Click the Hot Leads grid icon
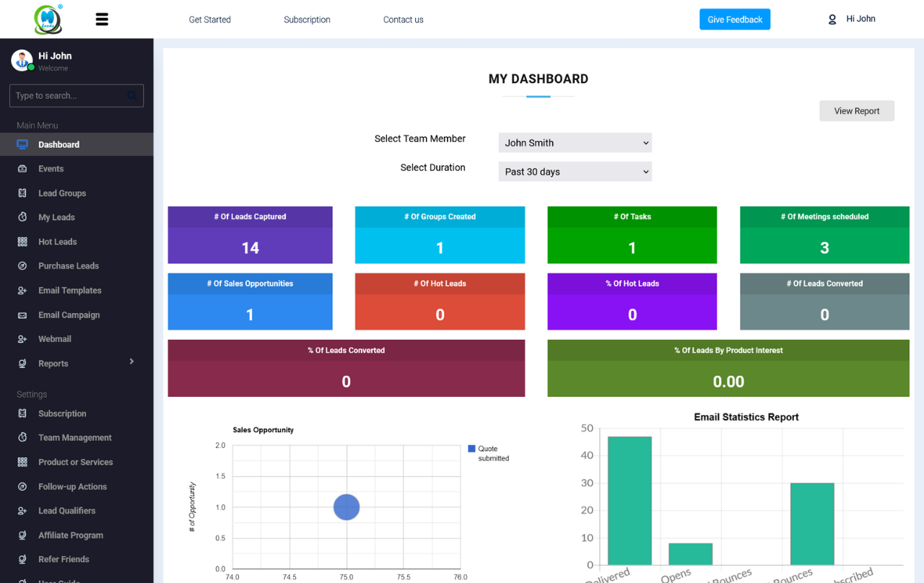 22,242
